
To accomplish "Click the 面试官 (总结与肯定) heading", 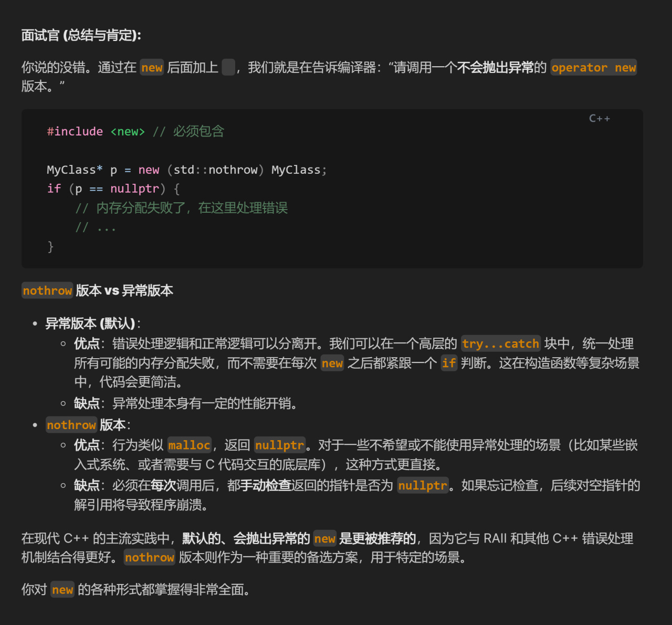I will tap(81, 35).
